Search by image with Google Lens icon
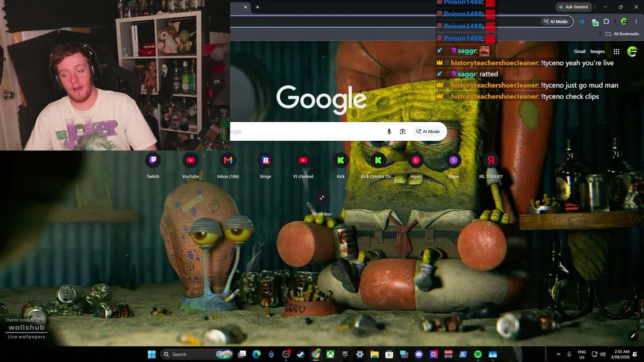Image resolution: width=644 pixels, height=362 pixels. (403, 132)
